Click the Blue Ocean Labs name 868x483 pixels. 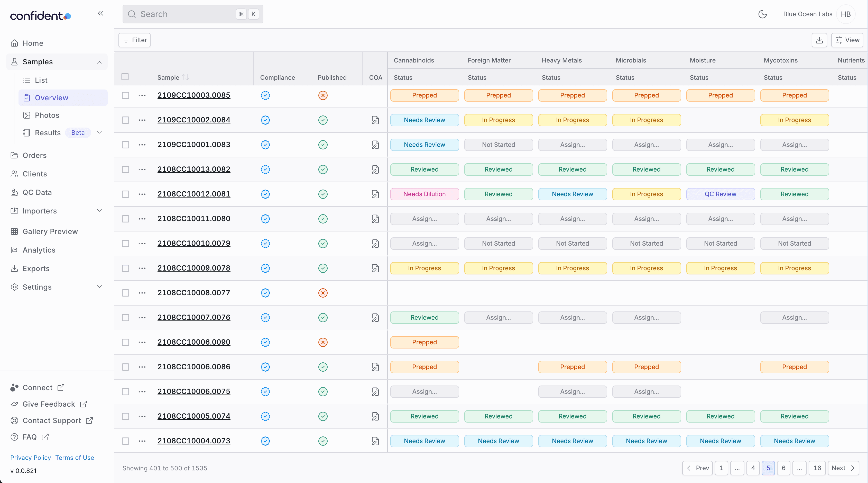click(807, 14)
